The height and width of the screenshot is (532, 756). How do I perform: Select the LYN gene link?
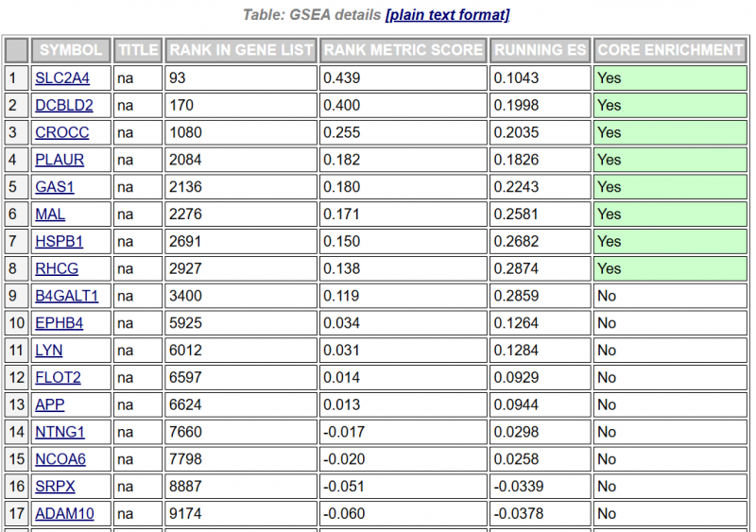click(x=48, y=351)
